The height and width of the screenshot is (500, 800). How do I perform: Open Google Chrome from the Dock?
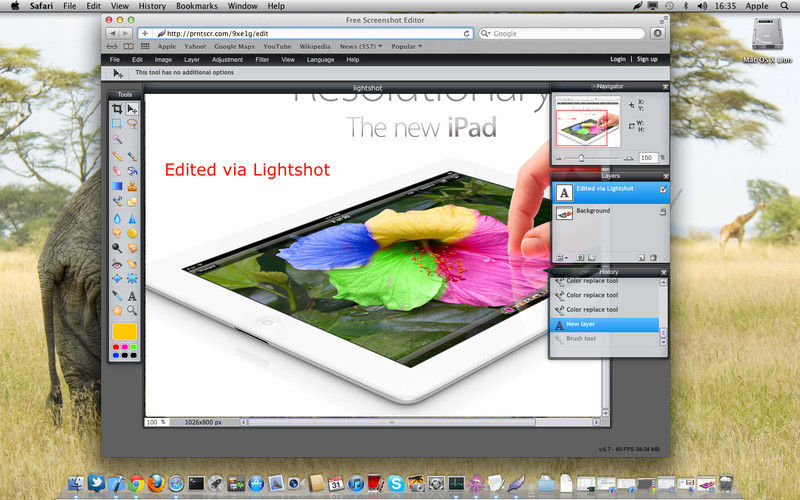pos(136,483)
